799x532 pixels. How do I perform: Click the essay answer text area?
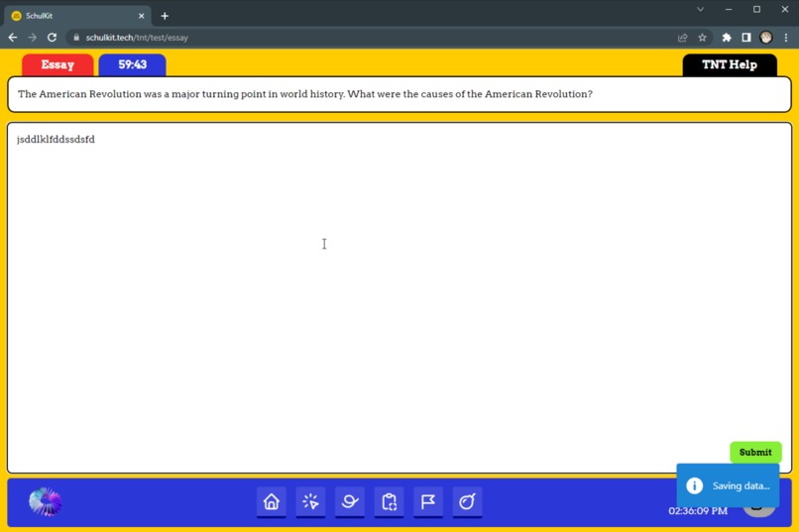[399, 298]
